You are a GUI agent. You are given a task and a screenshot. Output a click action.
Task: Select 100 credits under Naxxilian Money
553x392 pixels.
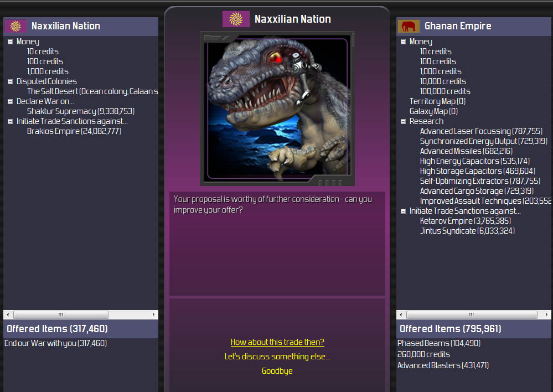click(x=45, y=61)
